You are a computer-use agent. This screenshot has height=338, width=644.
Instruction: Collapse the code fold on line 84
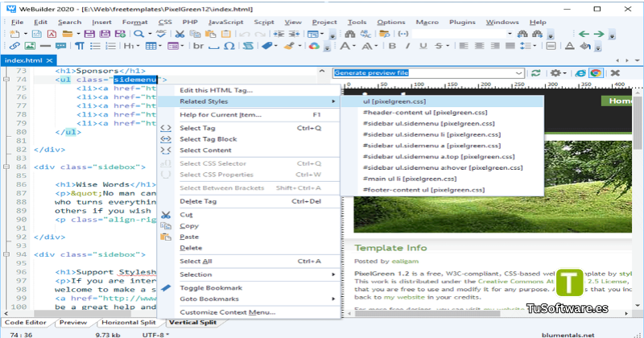pyautogui.click(x=6, y=167)
